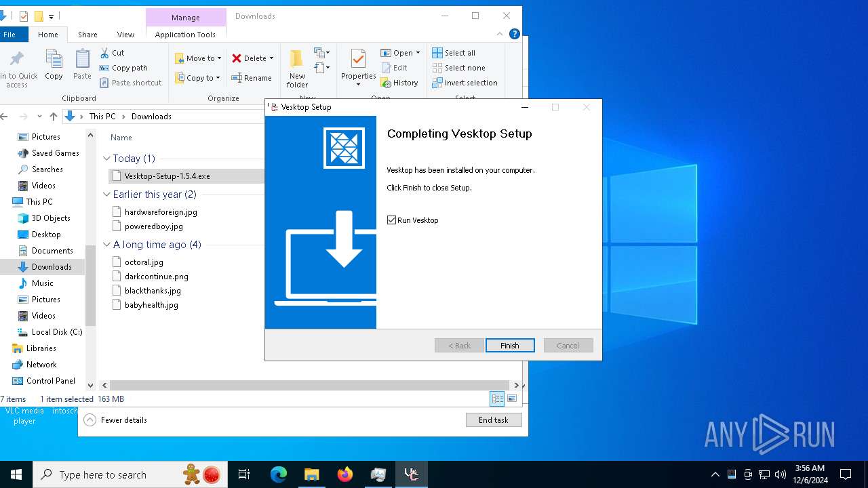
Task: Click Downloads in the address bar path
Action: [151, 117]
